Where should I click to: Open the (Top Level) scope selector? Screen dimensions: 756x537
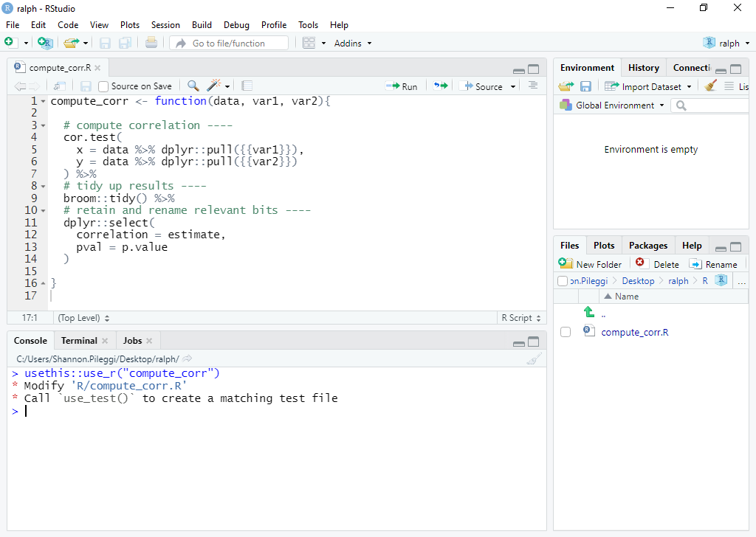83,318
